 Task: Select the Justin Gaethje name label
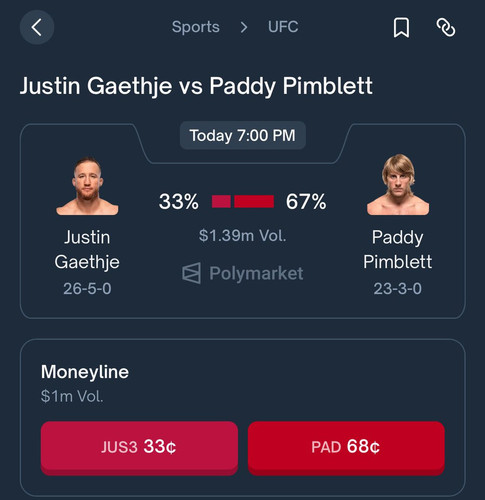tap(87, 250)
